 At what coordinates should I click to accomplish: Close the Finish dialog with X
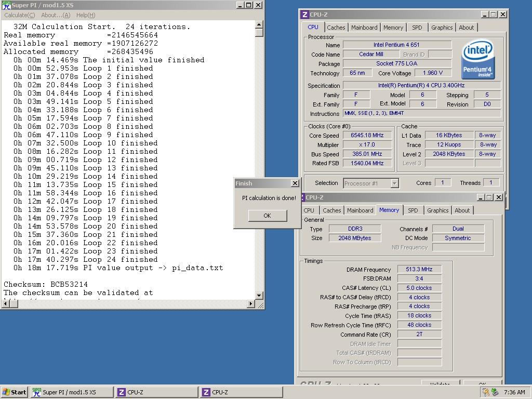295,183
